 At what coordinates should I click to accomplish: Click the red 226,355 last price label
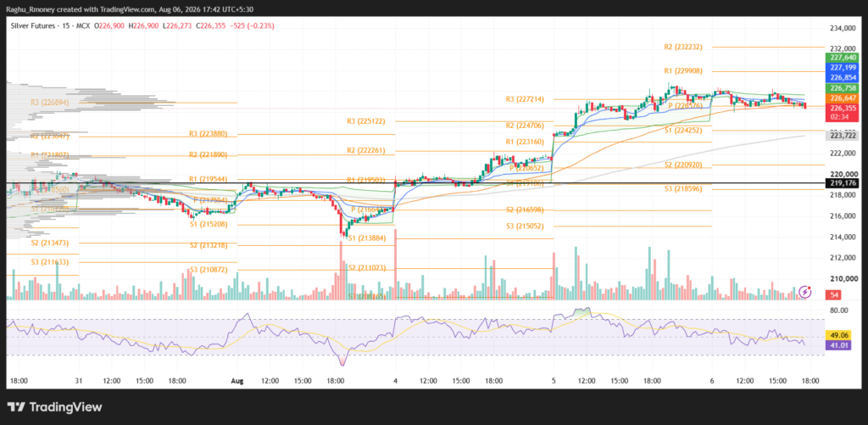pos(842,108)
